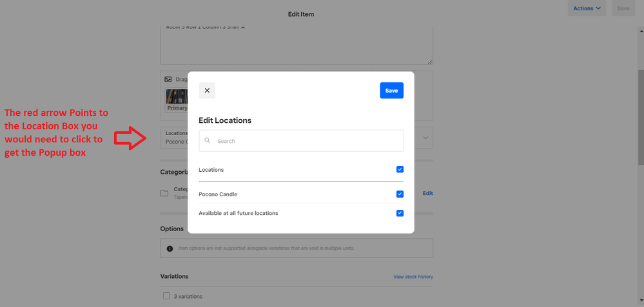Click the search magnifier icon

click(208, 140)
